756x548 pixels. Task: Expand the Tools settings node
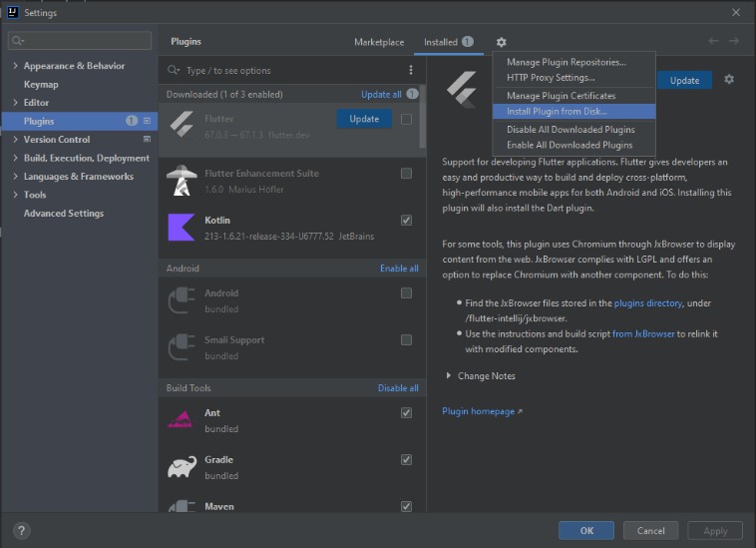click(15, 195)
